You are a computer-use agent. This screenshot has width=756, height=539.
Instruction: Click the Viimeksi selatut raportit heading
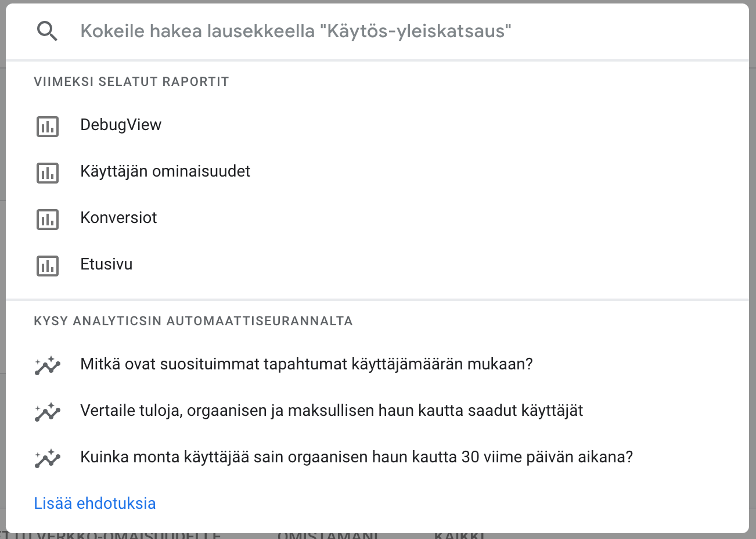[131, 81]
